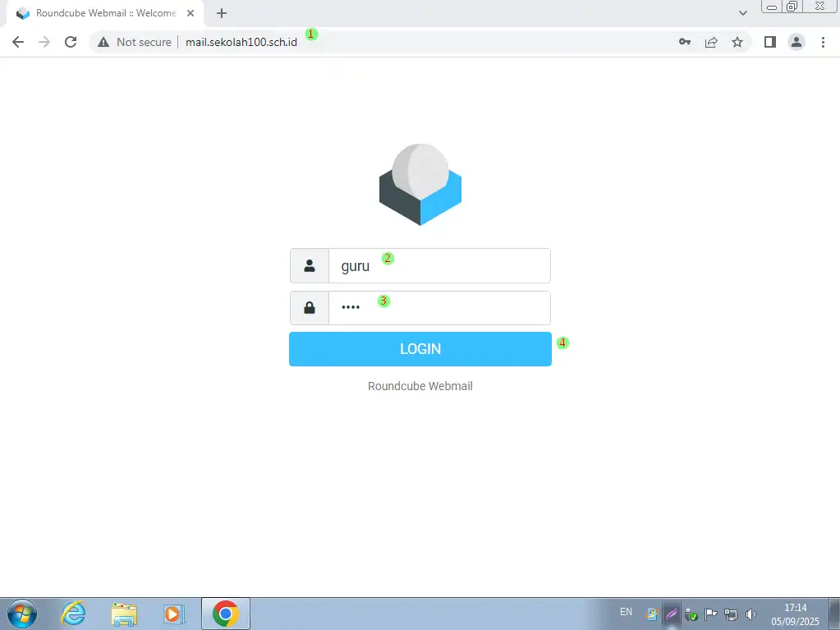
Task: Share this page using share icon
Action: point(711,42)
